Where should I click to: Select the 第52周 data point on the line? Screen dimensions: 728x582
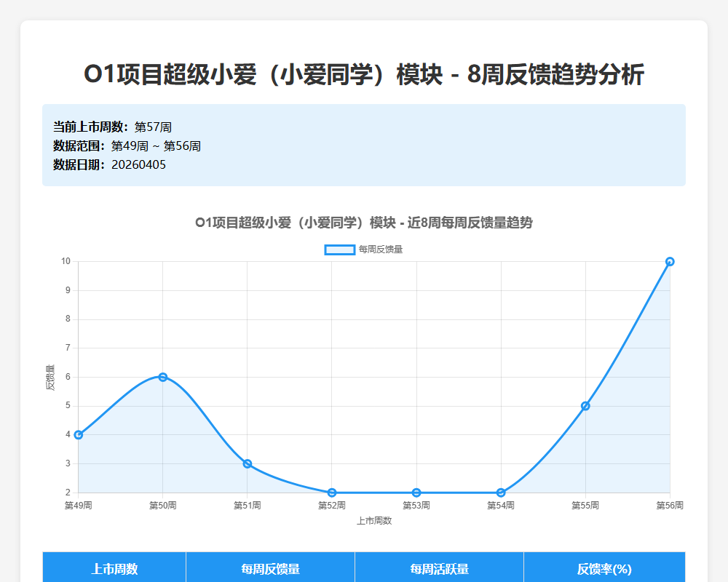point(332,493)
